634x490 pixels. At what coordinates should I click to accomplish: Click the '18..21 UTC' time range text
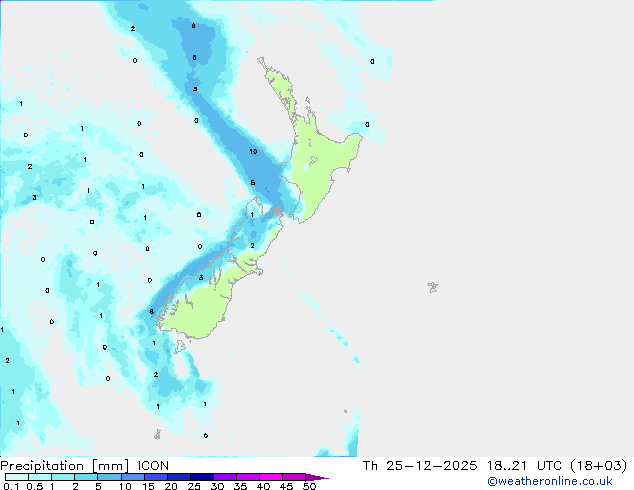pos(524,466)
